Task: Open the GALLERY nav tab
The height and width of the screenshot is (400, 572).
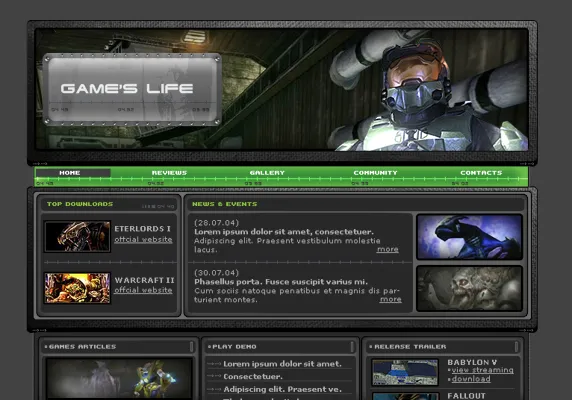Action: pyautogui.click(x=267, y=173)
